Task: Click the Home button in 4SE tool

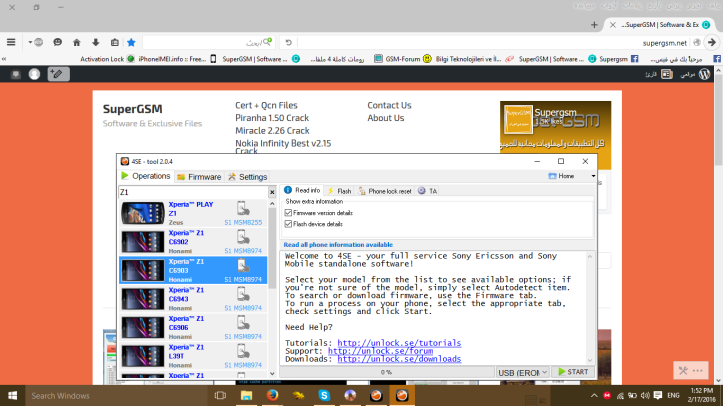Action: pos(561,176)
